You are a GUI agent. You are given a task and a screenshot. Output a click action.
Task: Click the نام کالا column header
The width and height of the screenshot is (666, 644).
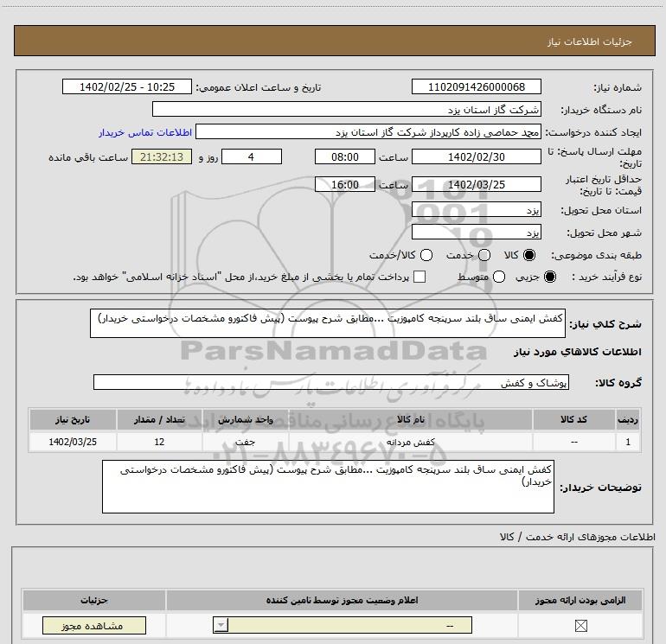(410, 419)
